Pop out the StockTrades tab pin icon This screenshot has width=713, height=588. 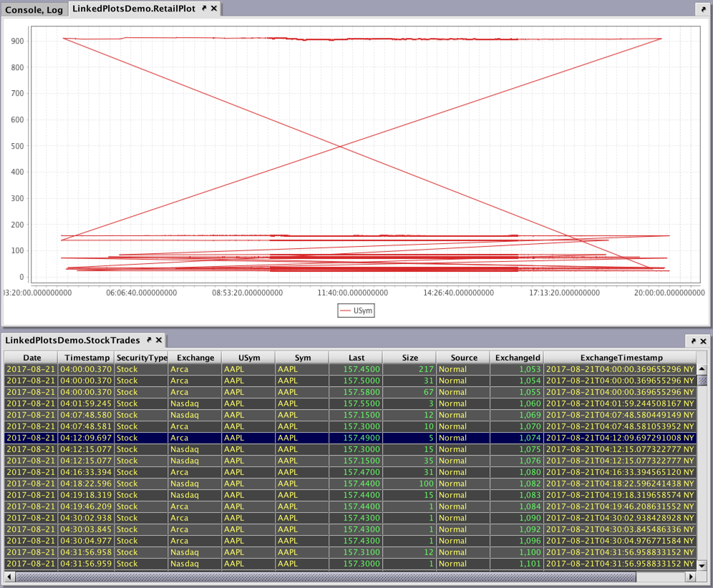click(x=148, y=340)
